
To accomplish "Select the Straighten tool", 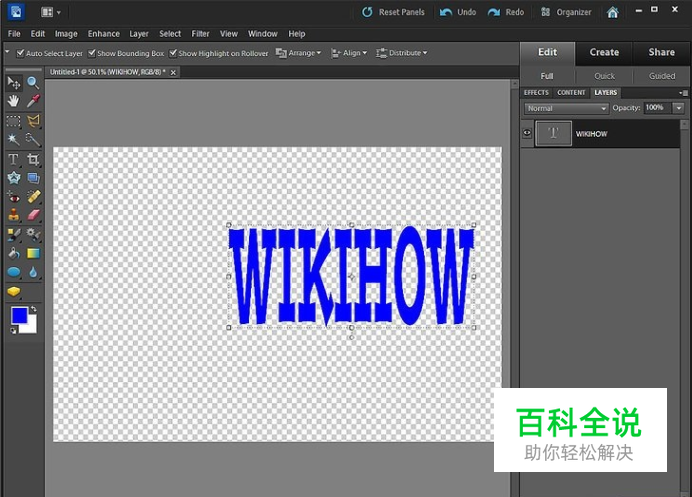I will (x=33, y=178).
